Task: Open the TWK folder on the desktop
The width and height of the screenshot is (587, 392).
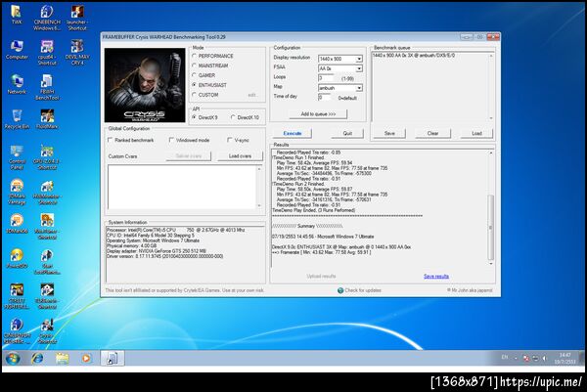Action: point(16,15)
